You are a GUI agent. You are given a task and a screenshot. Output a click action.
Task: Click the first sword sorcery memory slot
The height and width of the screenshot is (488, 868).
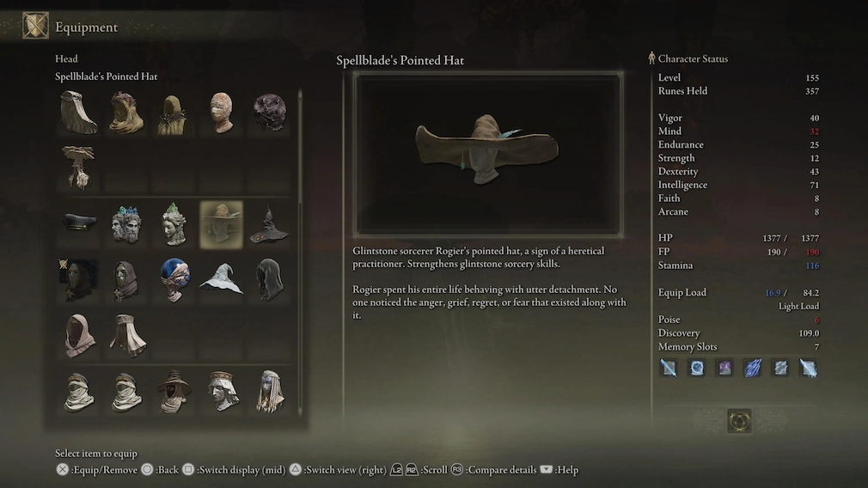[669, 368]
